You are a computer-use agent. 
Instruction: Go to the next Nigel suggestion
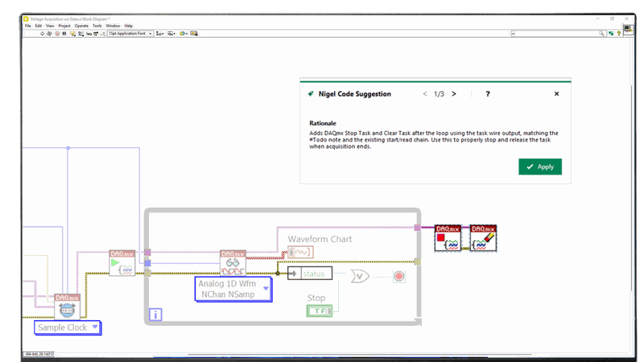point(454,94)
